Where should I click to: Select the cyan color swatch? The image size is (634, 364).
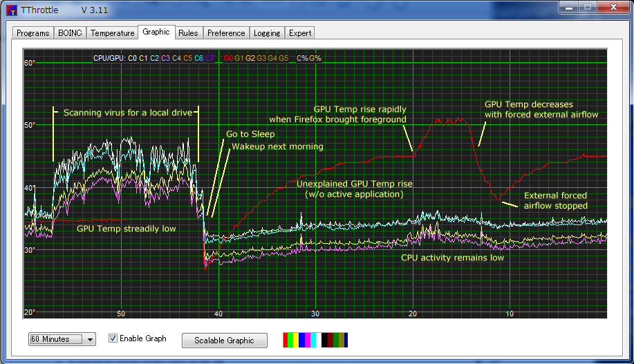click(313, 340)
